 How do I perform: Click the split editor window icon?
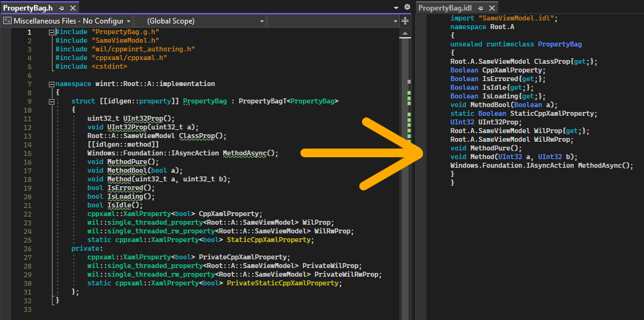click(405, 20)
